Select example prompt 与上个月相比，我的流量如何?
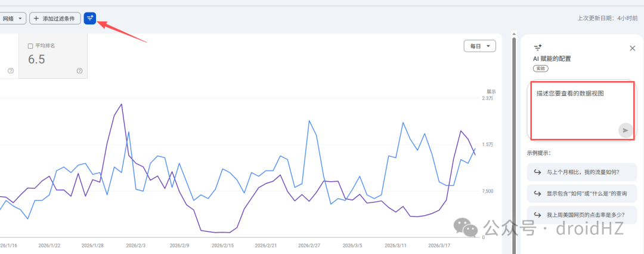Image resolution: width=644 pixels, height=254 pixels. point(581,173)
